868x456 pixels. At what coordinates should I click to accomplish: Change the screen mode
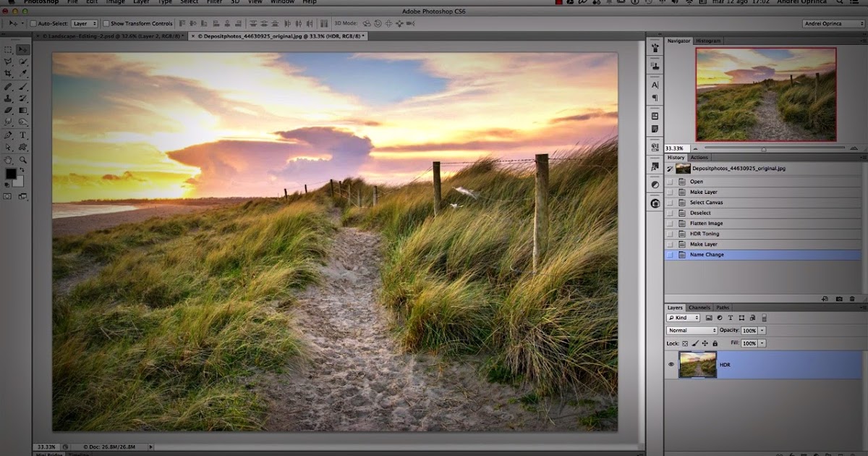tap(23, 196)
